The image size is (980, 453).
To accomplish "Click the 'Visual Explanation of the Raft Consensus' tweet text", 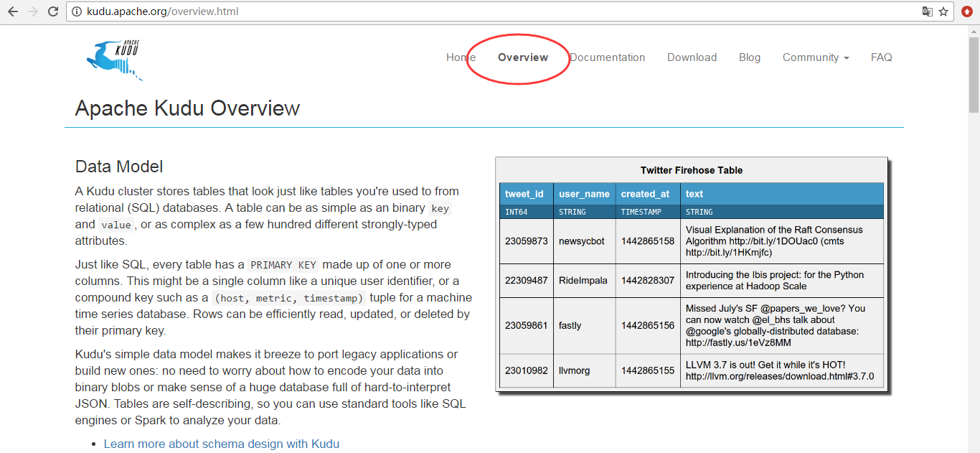I will pos(774,241).
